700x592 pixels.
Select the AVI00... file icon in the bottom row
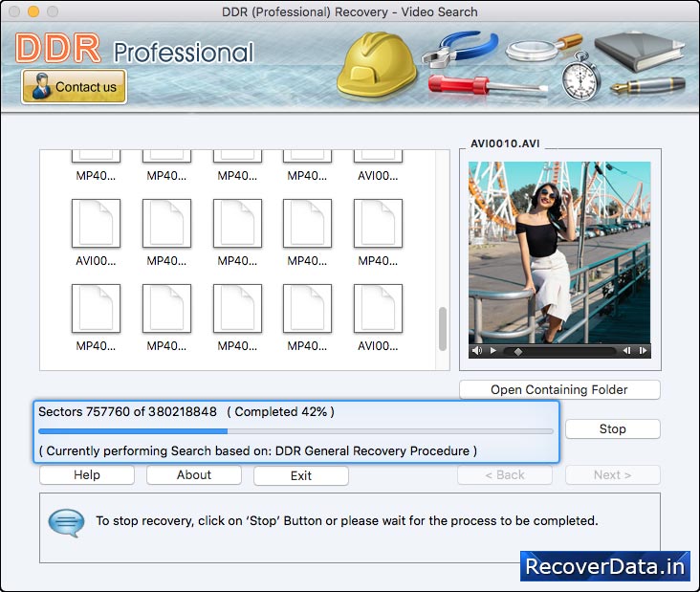pos(378,309)
